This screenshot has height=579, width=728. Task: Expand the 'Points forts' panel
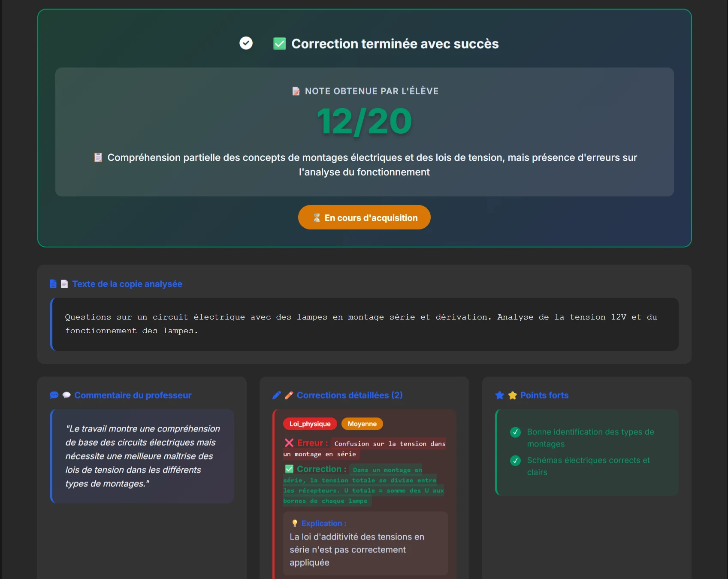pyautogui.click(x=544, y=395)
